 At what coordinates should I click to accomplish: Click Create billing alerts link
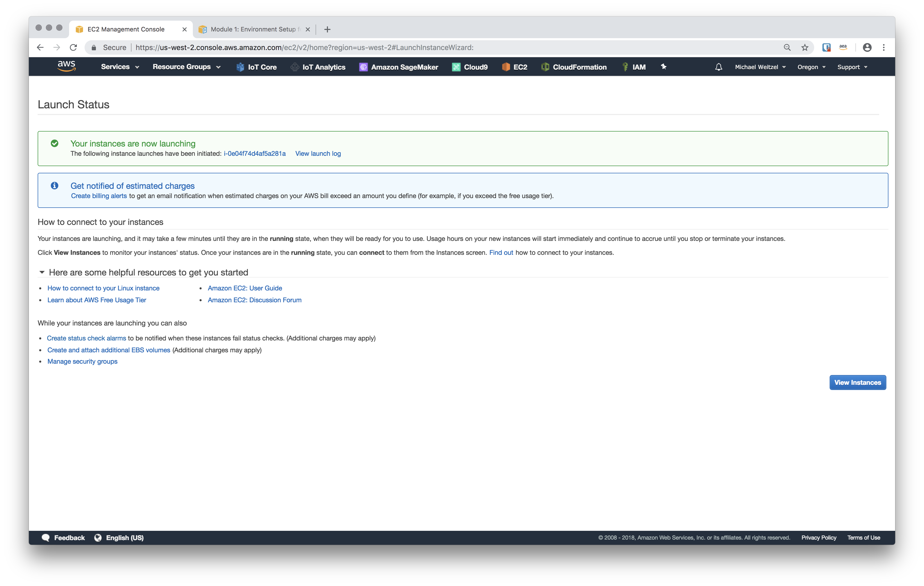(99, 196)
